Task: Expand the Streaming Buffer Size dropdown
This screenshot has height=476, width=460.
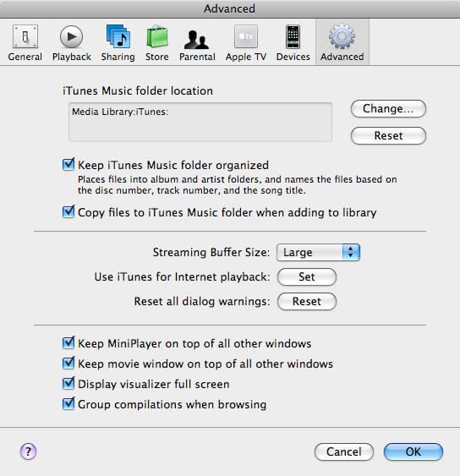Action: click(x=318, y=252)
